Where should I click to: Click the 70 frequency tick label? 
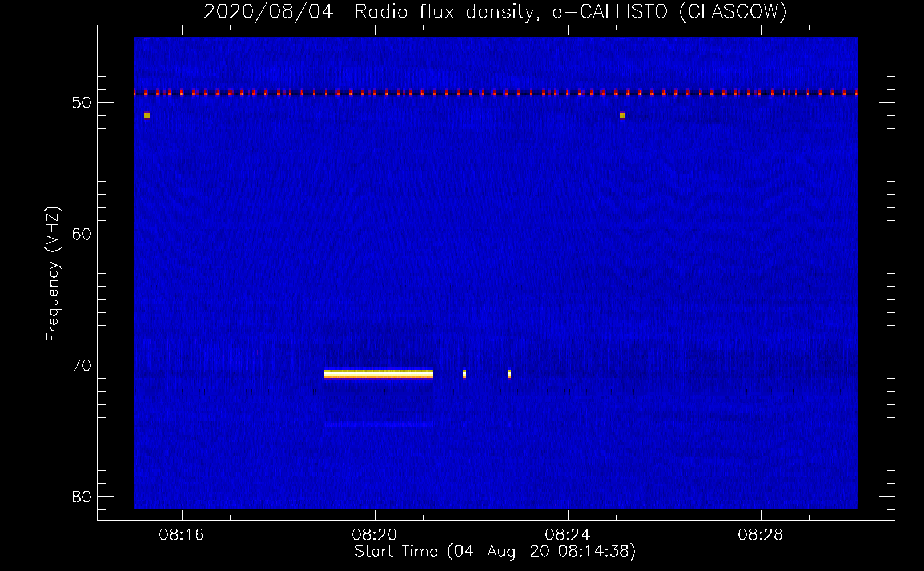(82, 365)
